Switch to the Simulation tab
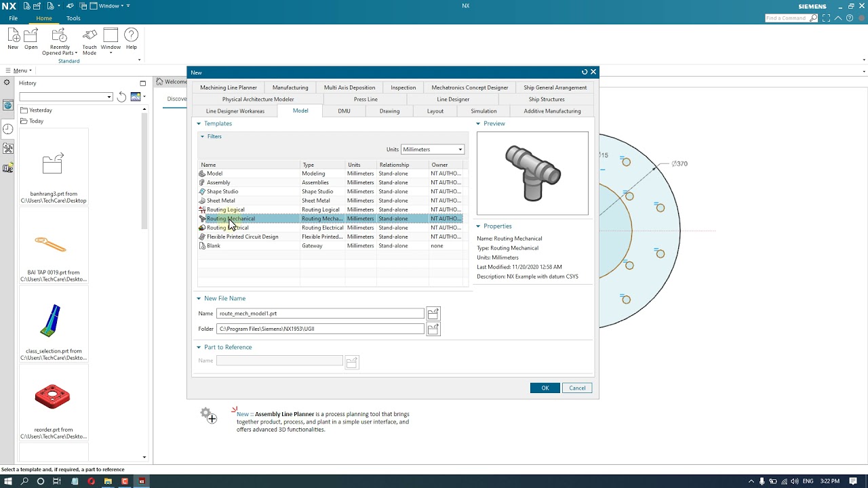Screen dimensions: 868x488 [x=484, y=111]
